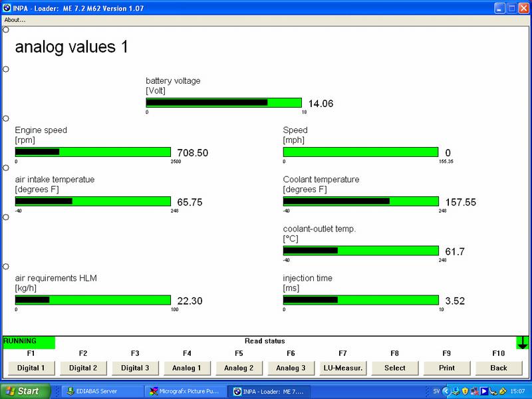Screen dimensions: 532x399
Task: Click the green down-arrow status indicator
Action: pos(523,342)
